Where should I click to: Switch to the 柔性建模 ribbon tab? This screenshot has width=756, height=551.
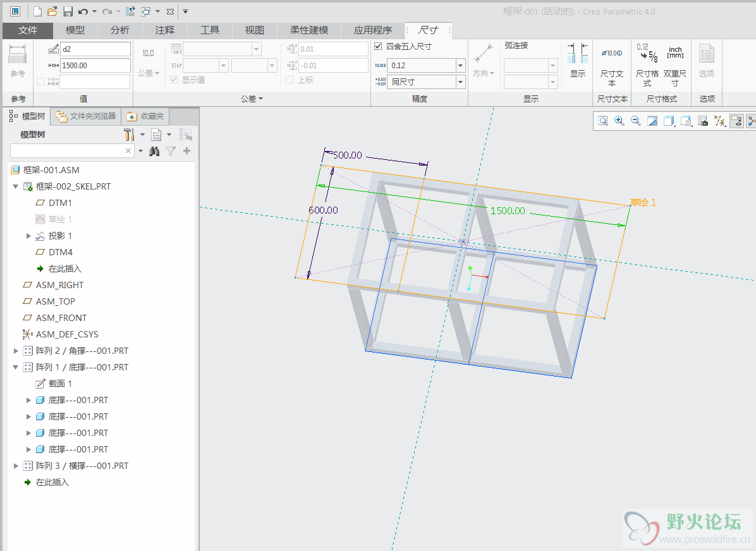tap(309, 30)
